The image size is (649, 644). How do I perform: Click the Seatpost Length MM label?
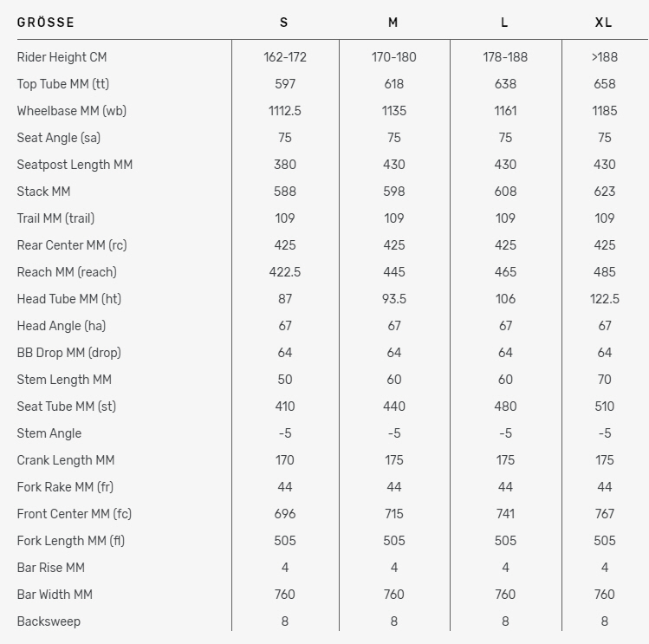[x=75, y=165]
